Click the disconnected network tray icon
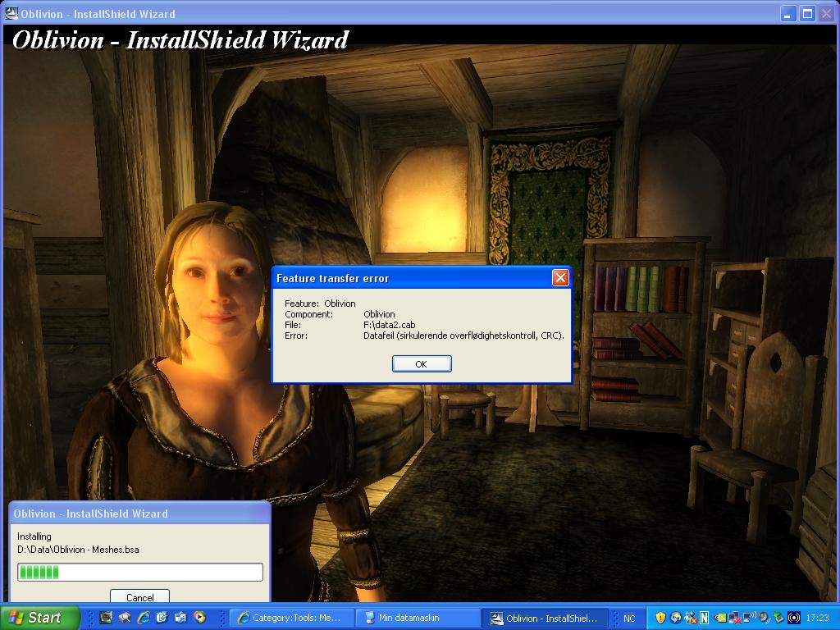The height and width of the screenshot is (630, 840). tap(734, 618)
